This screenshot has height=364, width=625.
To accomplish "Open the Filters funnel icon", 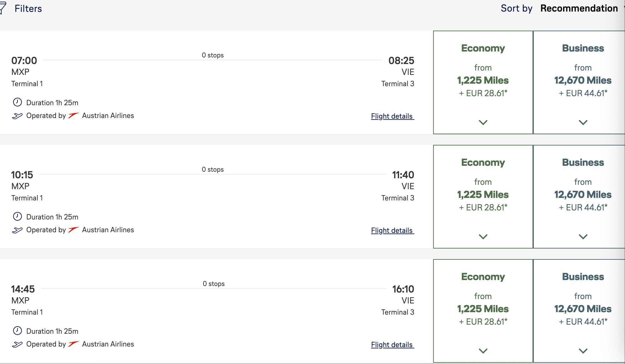I will (x=2, y=8).
